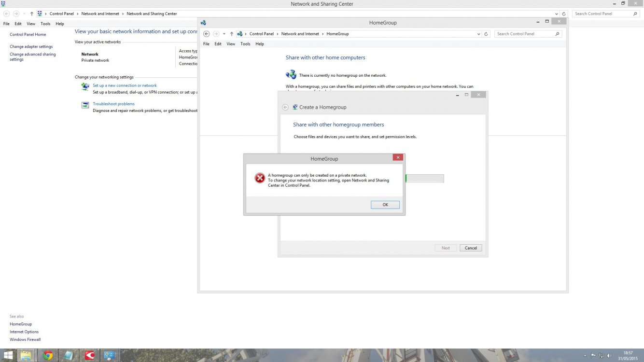Click the 'Control Panel' breadcrumb in the HomeGroup window
This screenshot has width=644, height=362.
pos(262,34)
